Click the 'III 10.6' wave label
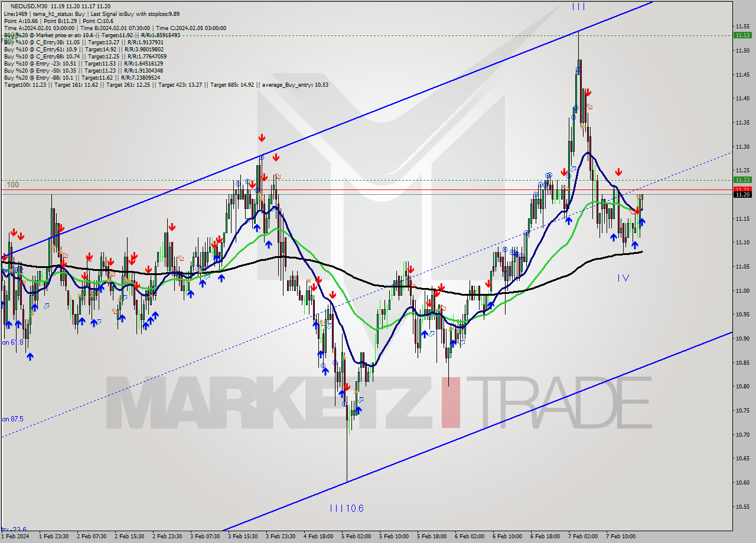The image size is (756, 543). click(x=347, y=508)
